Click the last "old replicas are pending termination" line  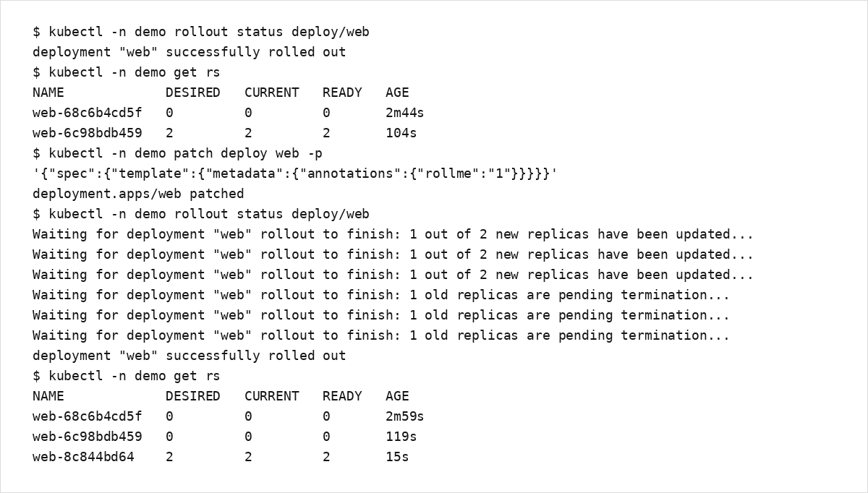tap(381, 335)
